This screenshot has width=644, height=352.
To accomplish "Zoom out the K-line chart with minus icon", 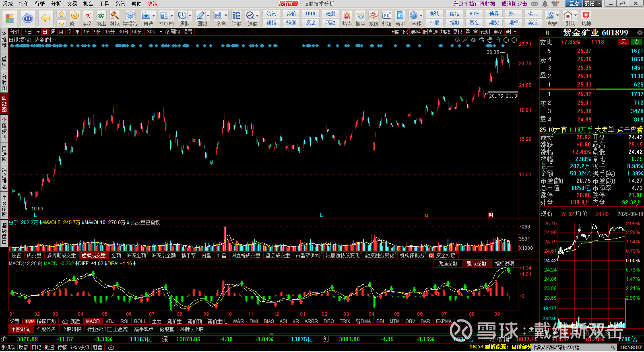I will 514,40.
